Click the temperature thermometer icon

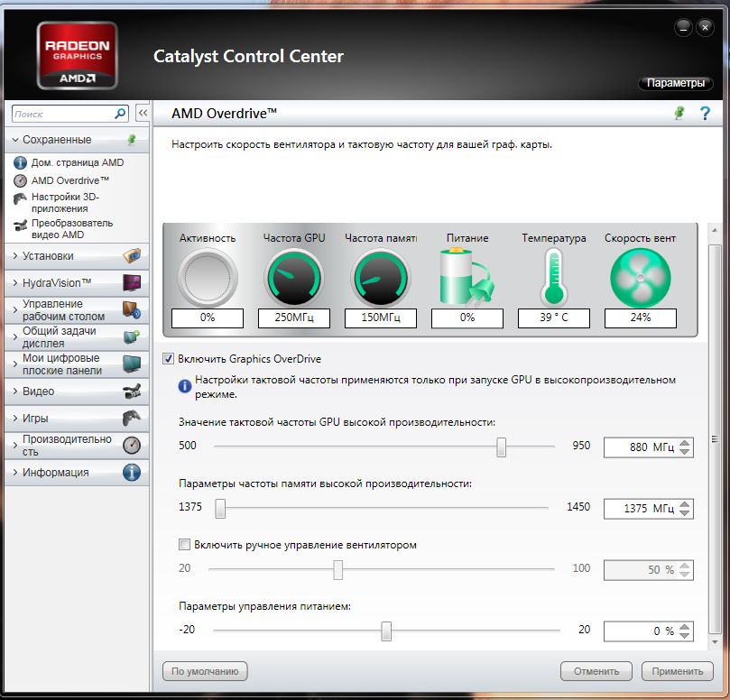553,278
